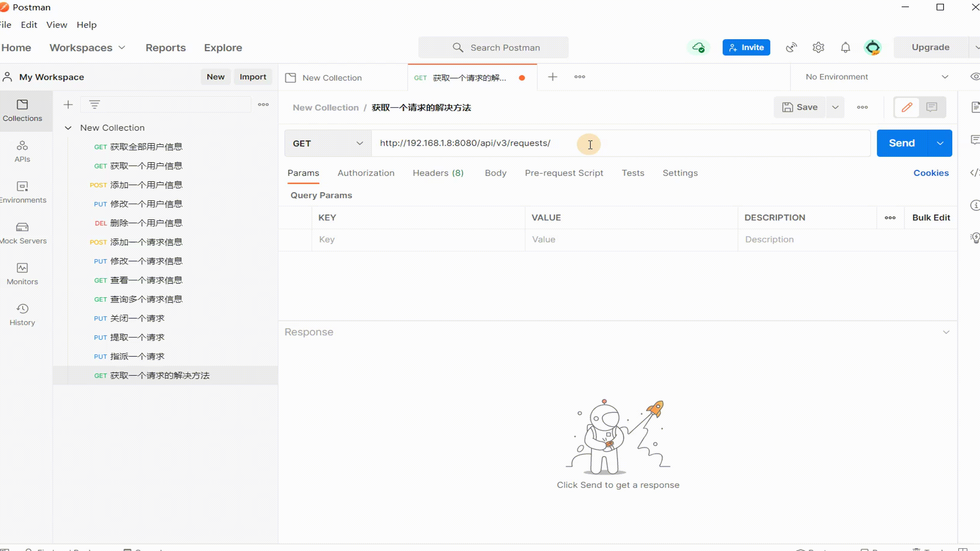Open tab bar more options dots
This screenshot has width=980, height=551.
point(579,77)
